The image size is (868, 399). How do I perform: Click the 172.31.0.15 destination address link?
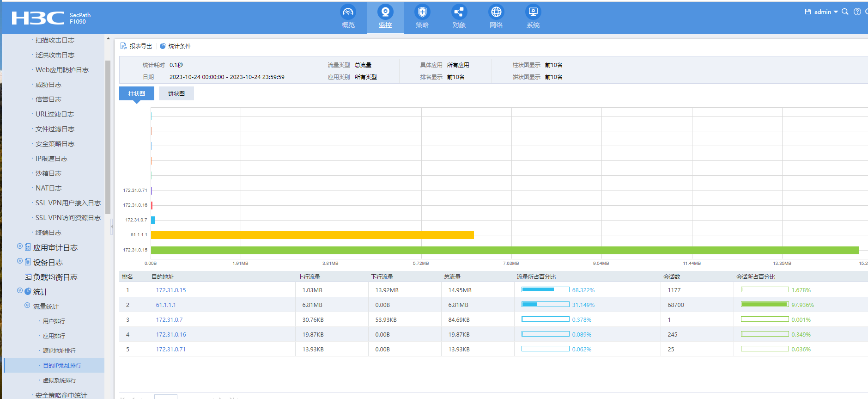point(171,290)
